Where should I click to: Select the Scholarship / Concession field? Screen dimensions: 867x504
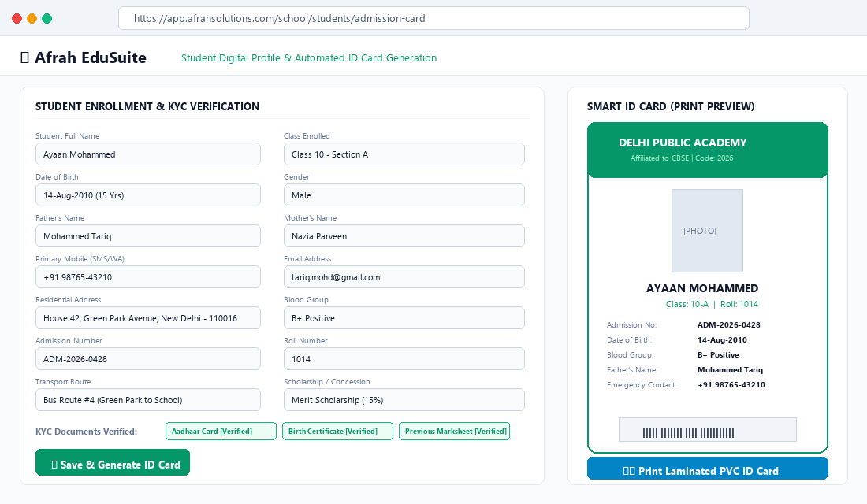point(404,399)
